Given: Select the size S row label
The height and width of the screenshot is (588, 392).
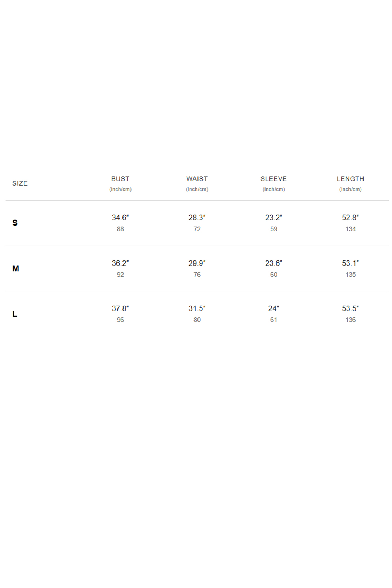Looking at the screenshot, I should click(x=15, y=223).
